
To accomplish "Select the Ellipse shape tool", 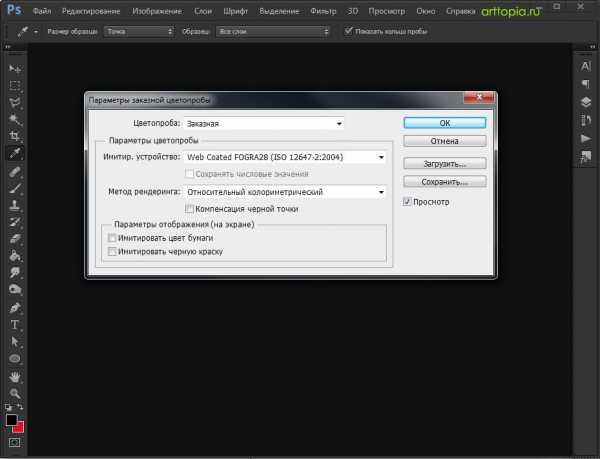I will (15, 358).
